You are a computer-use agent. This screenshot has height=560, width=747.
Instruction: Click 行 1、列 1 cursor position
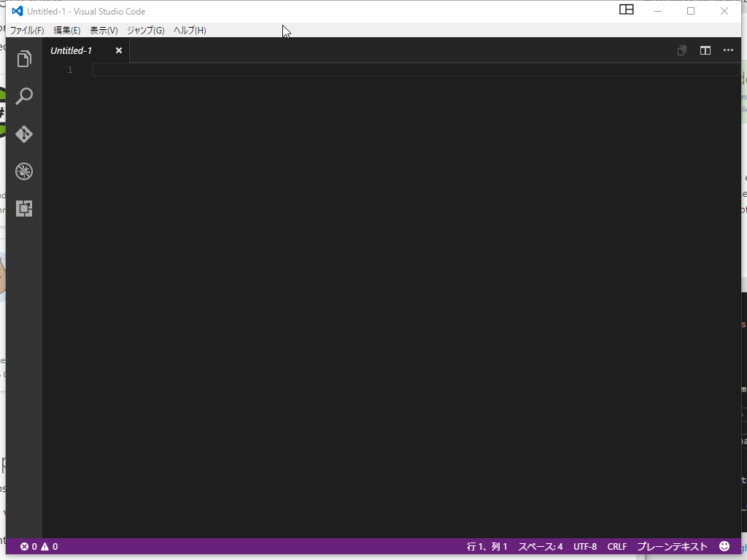pos(487,547)
